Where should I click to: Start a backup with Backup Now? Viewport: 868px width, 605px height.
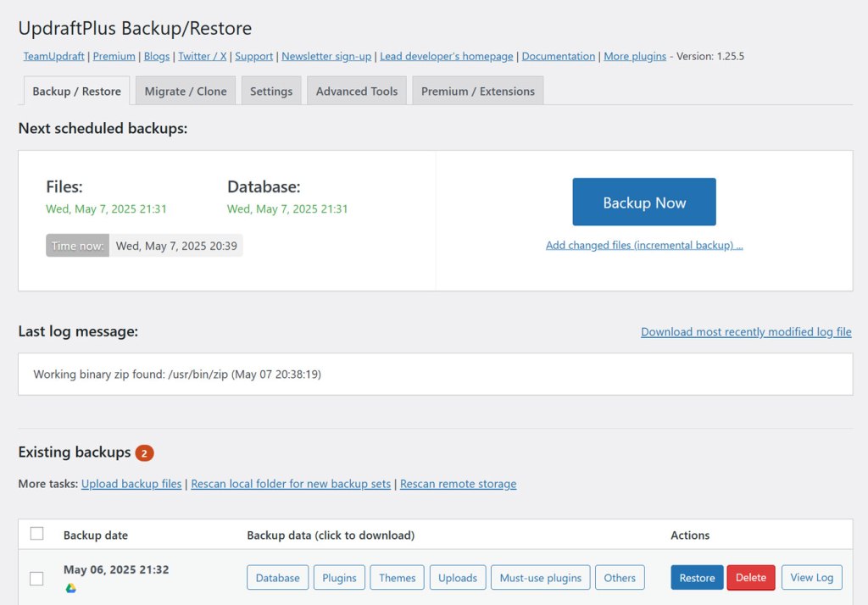(x=644, y=202)
